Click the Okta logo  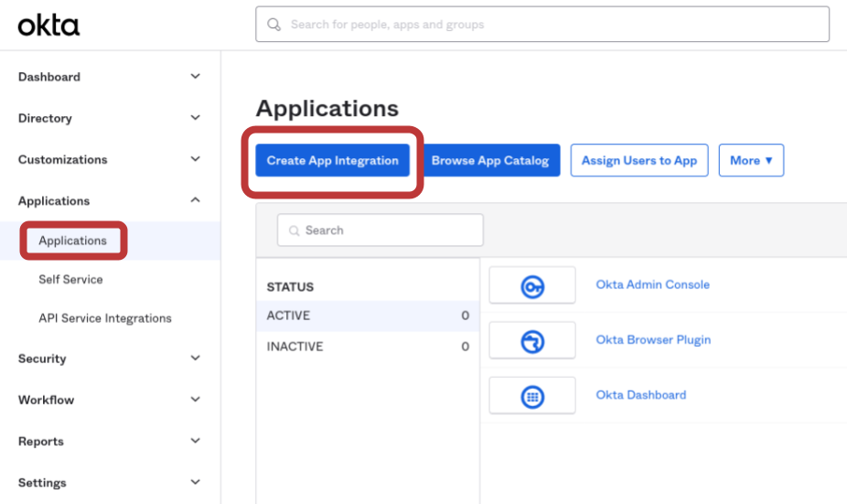tap(48, 25)
